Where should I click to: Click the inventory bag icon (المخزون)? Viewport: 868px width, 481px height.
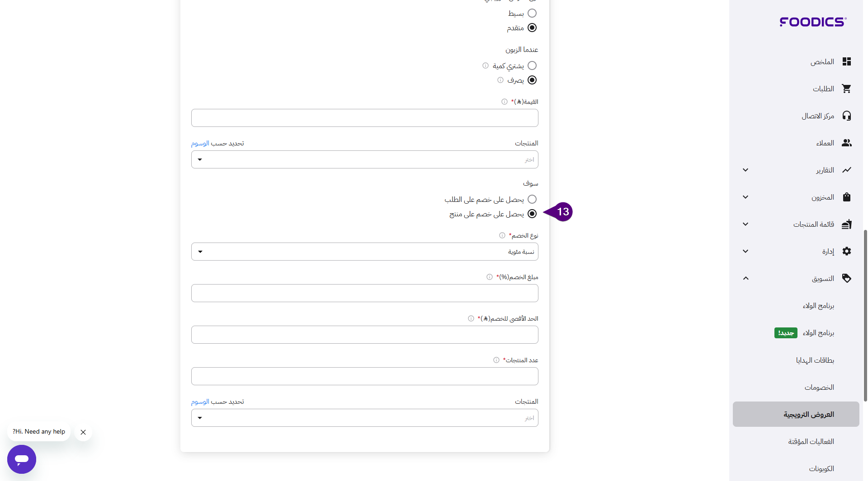pos(846,197)
